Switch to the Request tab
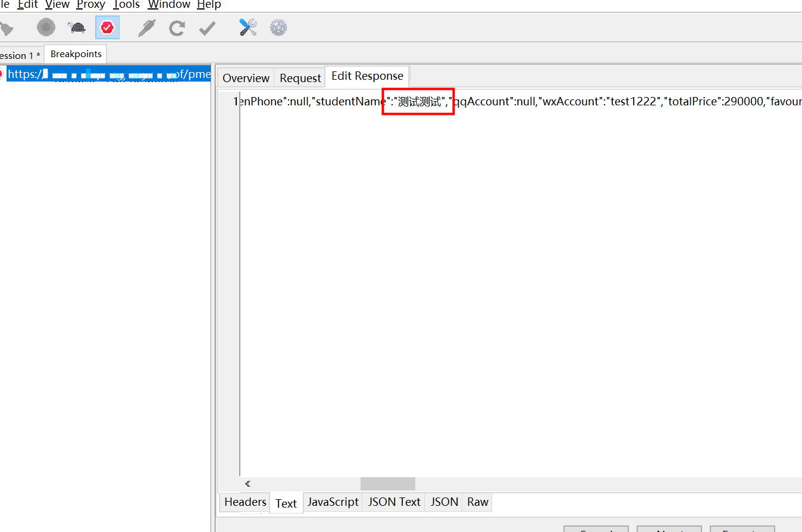802x532 pixels. 300,78
